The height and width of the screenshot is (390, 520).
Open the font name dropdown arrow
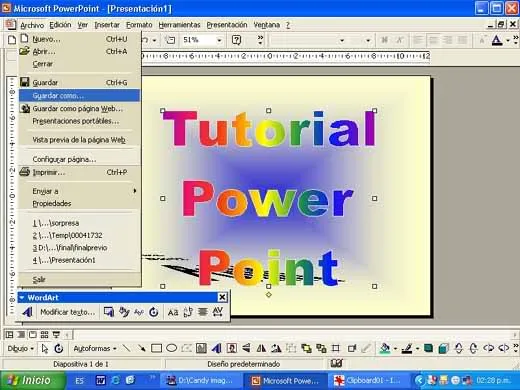click(342, 41)
